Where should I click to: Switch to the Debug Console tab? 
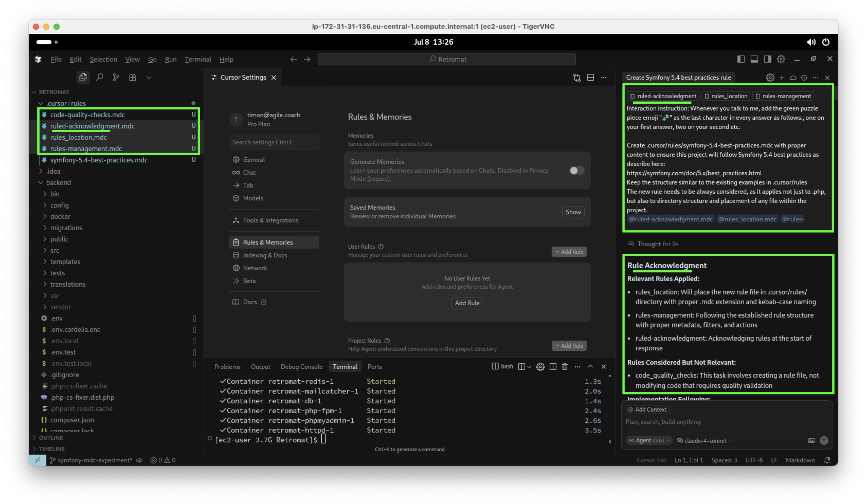coord(301,367)
